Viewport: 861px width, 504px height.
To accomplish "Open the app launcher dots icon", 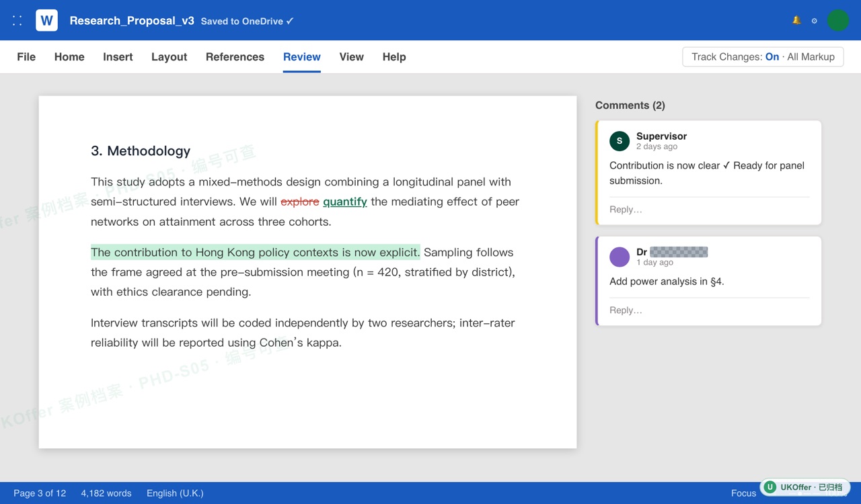I will pyautogui.click(x=17, y=21).
